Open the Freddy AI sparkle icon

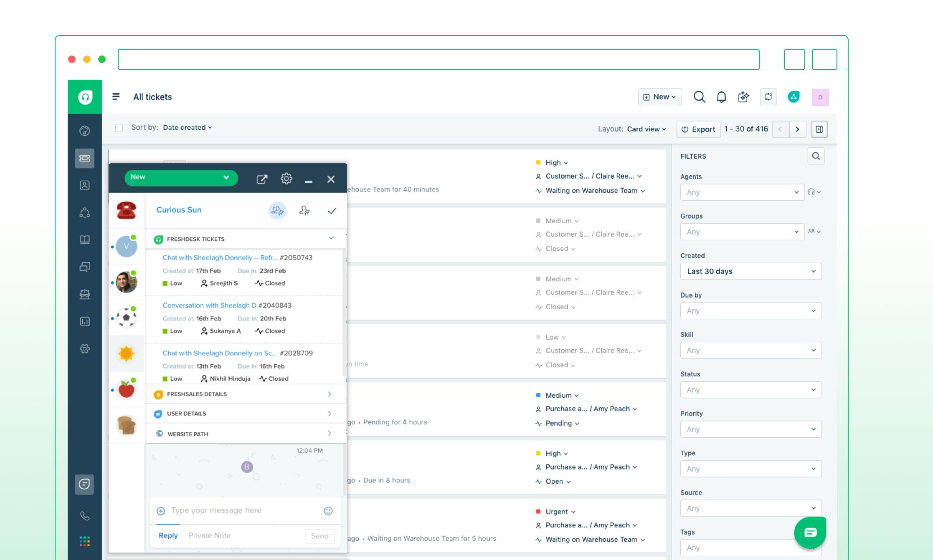click(744, 97)
